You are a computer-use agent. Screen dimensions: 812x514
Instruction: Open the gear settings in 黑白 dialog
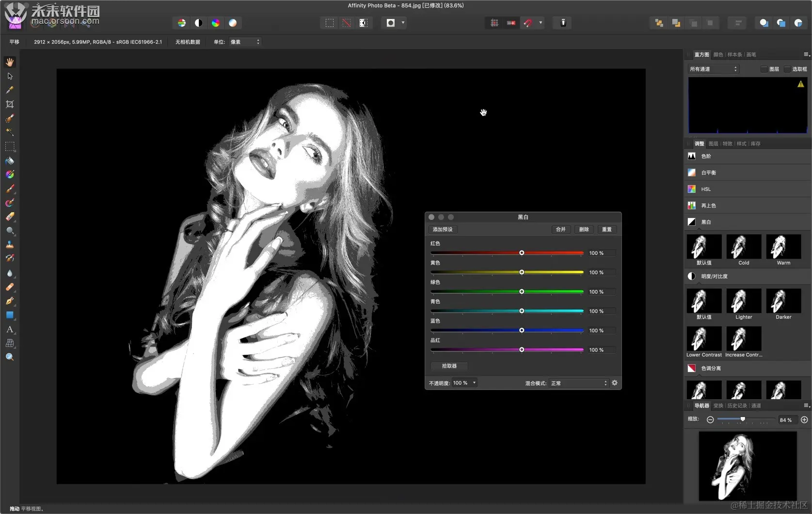tap(615, 383)
